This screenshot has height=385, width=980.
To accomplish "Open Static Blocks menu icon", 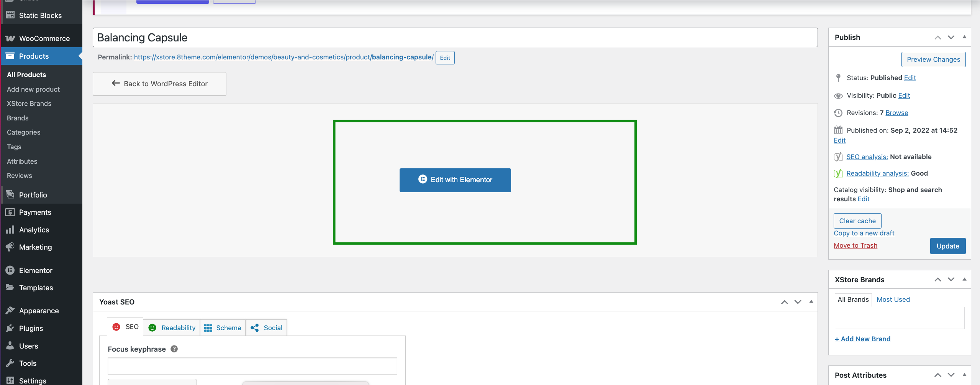I will tap(10, 15).
